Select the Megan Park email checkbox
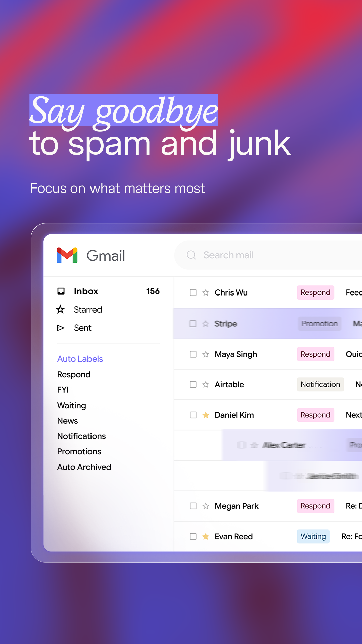The image size is (362, 644). pos(193,506)
